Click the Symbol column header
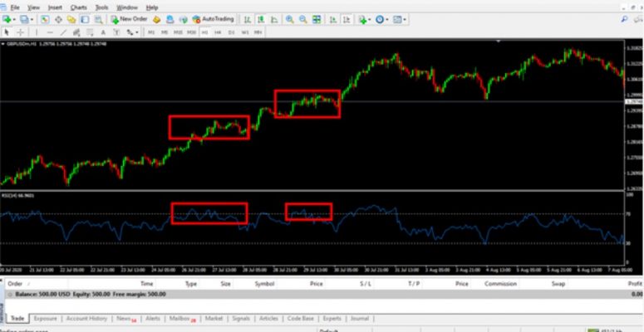Viewport: 644px width, 332px height. (264, 283)
